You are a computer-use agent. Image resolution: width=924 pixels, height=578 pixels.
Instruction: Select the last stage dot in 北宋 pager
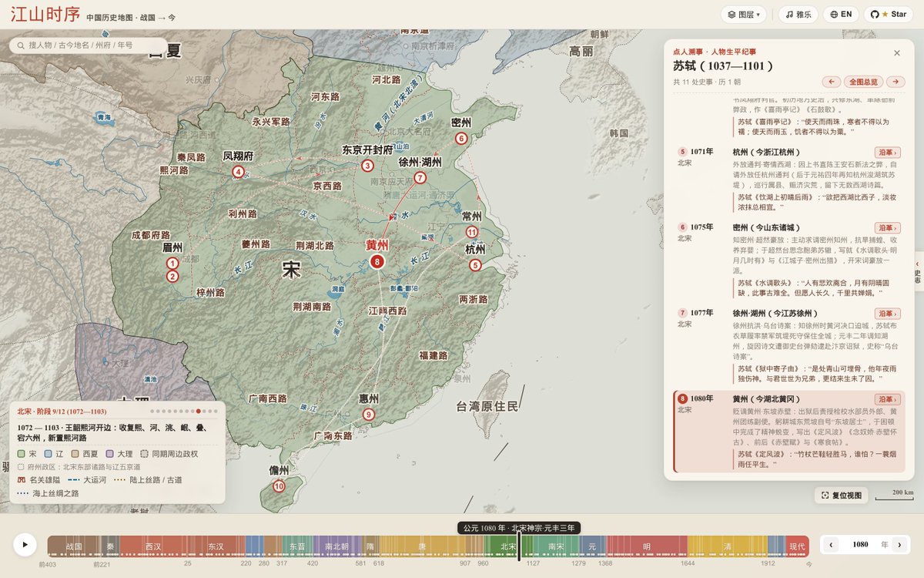pos(216,412)
